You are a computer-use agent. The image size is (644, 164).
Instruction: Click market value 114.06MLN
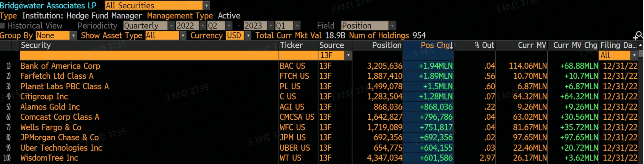(x=528, y=66)
